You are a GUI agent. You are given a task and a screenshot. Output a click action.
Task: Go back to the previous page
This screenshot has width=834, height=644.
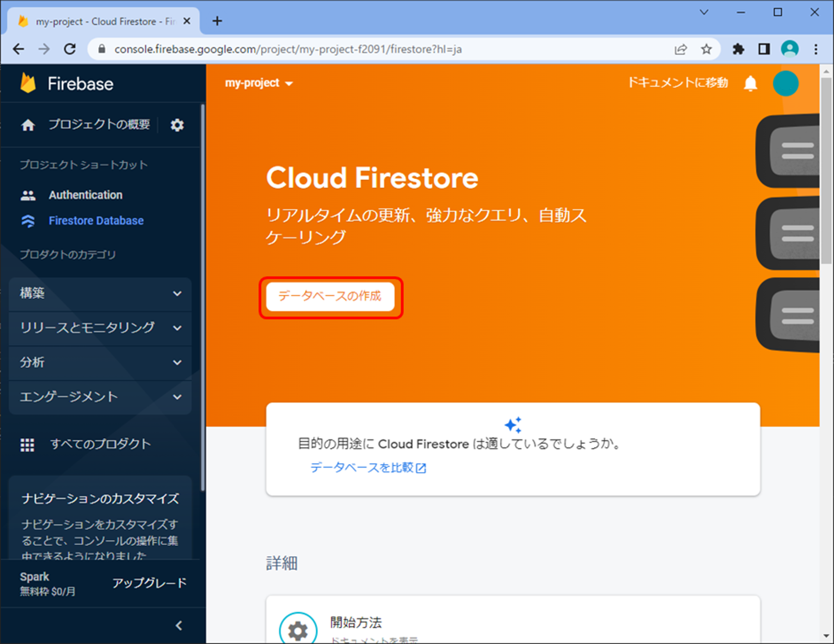pos(18,49)
